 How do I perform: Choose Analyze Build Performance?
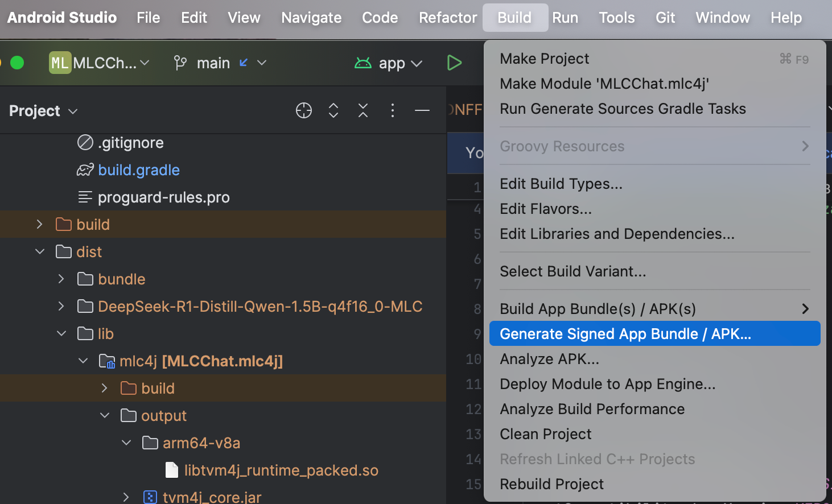(654, 409)
